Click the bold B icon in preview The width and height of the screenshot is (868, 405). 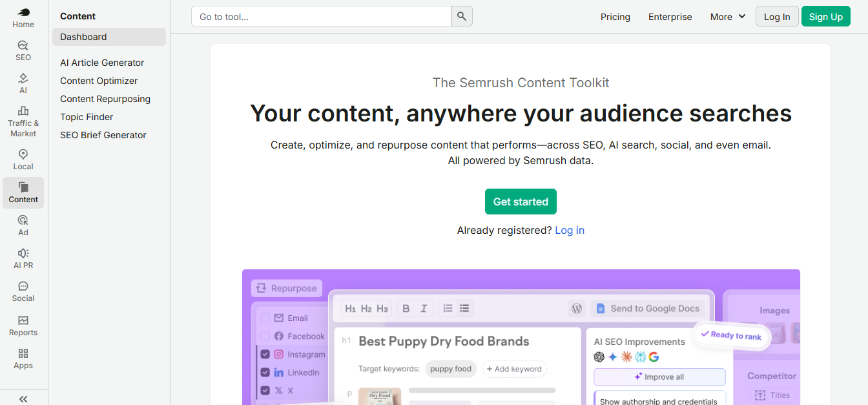[x=406, y=309]
